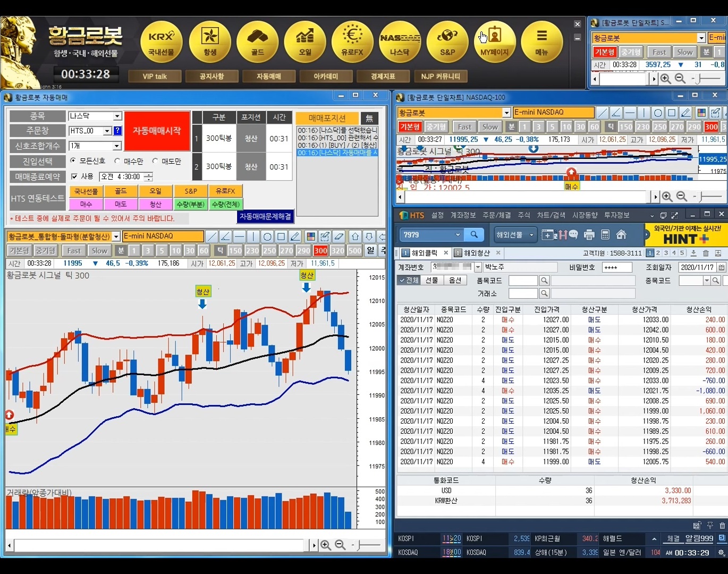Expand 계좌번호 account dropdown

click(x=478, y=267)
